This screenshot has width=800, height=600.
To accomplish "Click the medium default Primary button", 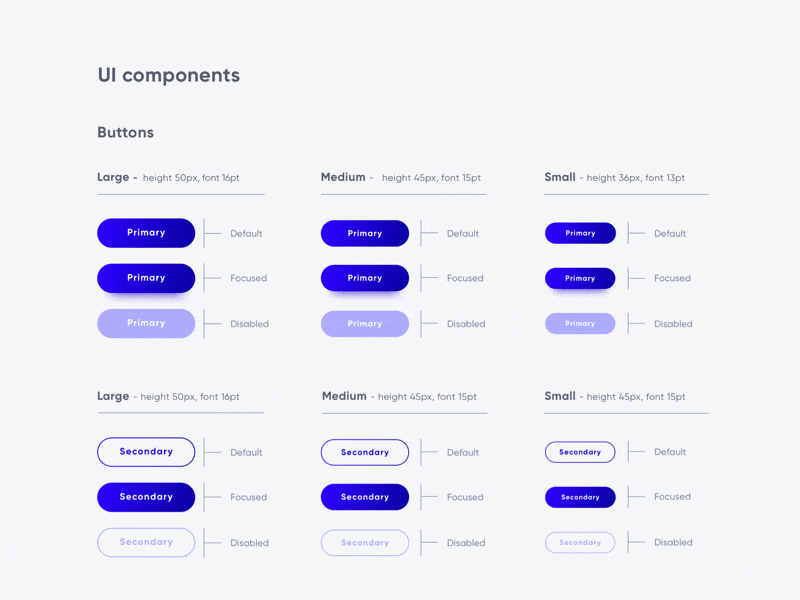I will click(365, 233).
